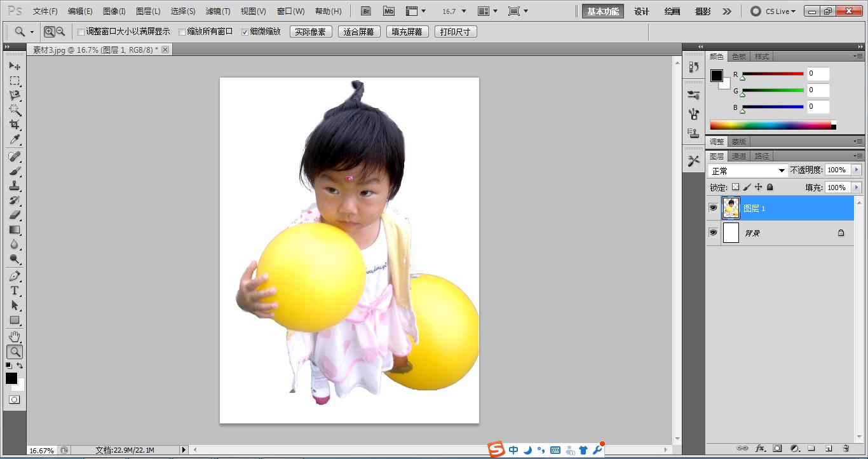This screenshot has height=459, width=868.
Task: Click the Sogou input icon in the taskbar
Action: click(x=498, y=449)
